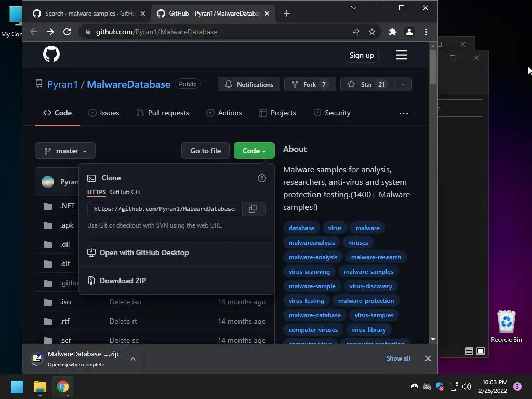The height and width of the screenshot is (399, 532).
Task: Open the Star list dropdown arrow
Action: pos(403,85)
